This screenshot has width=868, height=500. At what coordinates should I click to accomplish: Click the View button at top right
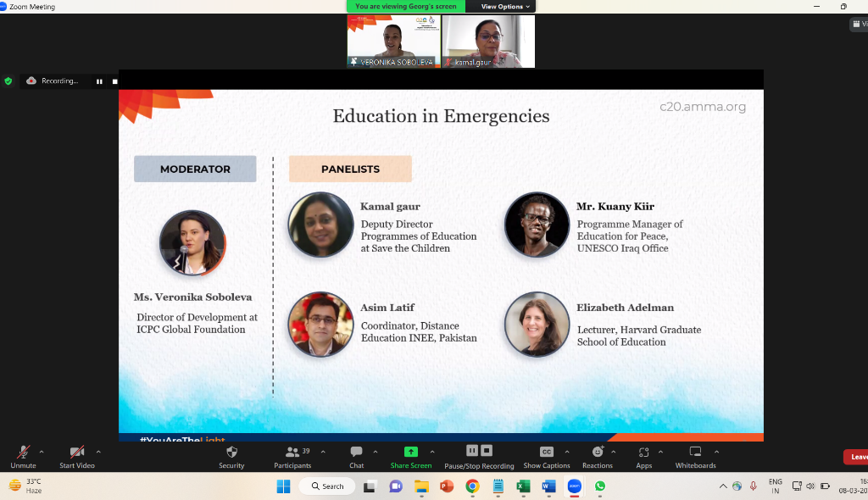pos(860,24)
